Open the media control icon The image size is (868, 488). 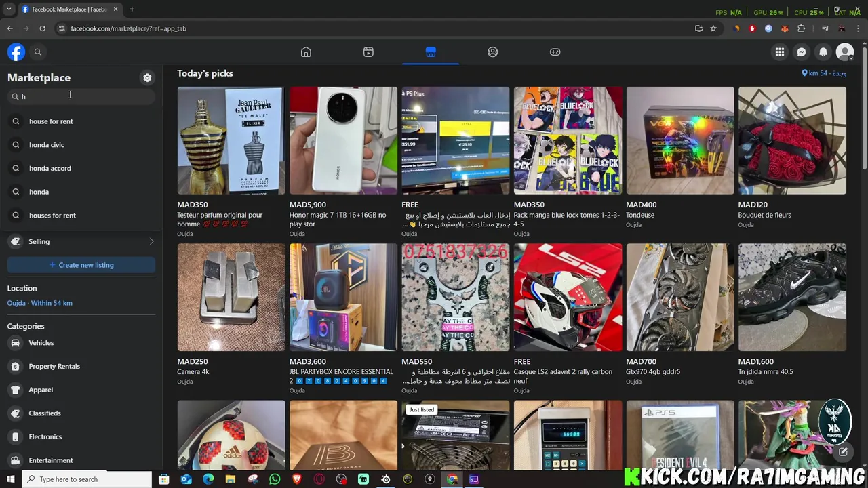click(x=825, y=28)
